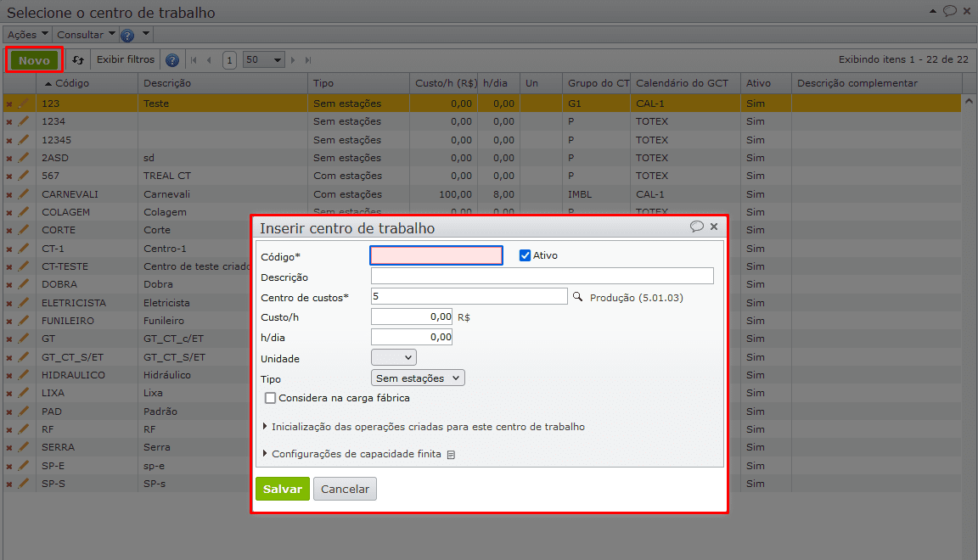
Task: Open the help icon beside Exibir filtros
Action: click(172, 60)
